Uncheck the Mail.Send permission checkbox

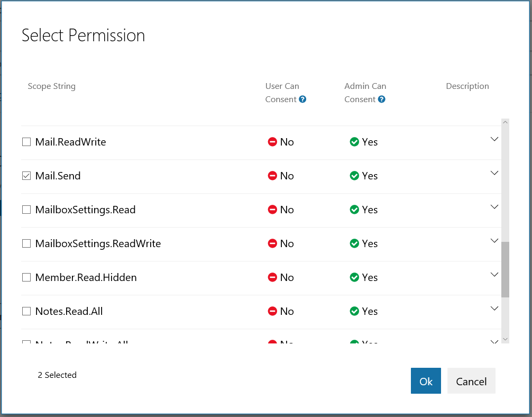26,176
